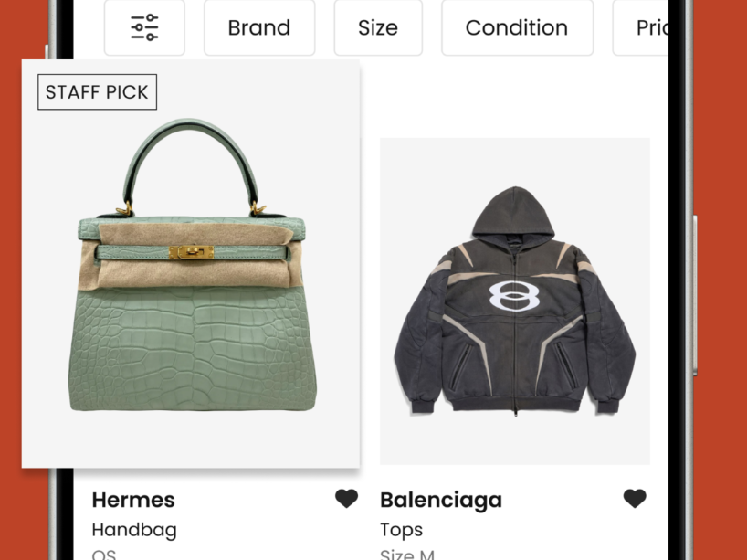
Task: Open the filter sliders icon
Action: [x=144, y=27]
